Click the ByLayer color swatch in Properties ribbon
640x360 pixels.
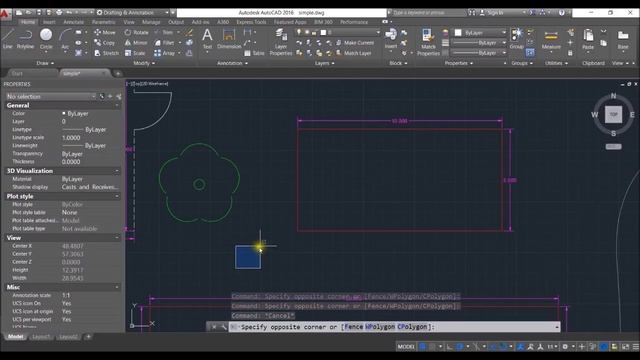pos(458,32)
